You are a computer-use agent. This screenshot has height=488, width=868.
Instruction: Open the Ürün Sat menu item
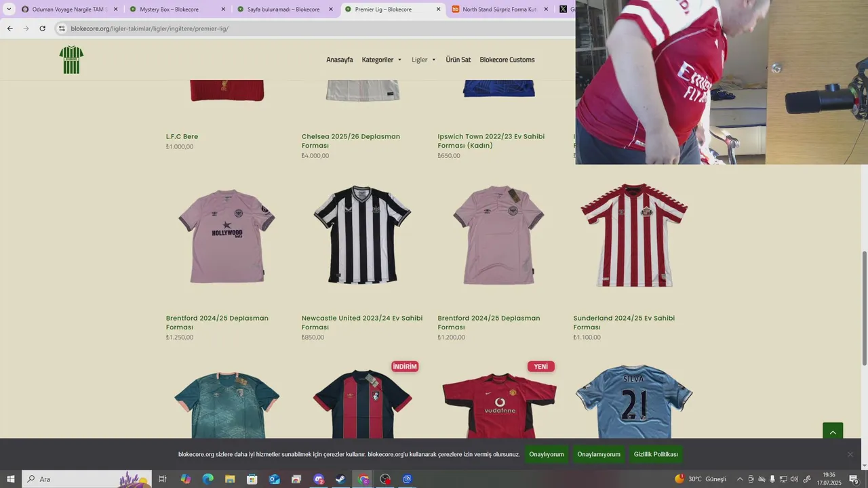pos(458,60)
